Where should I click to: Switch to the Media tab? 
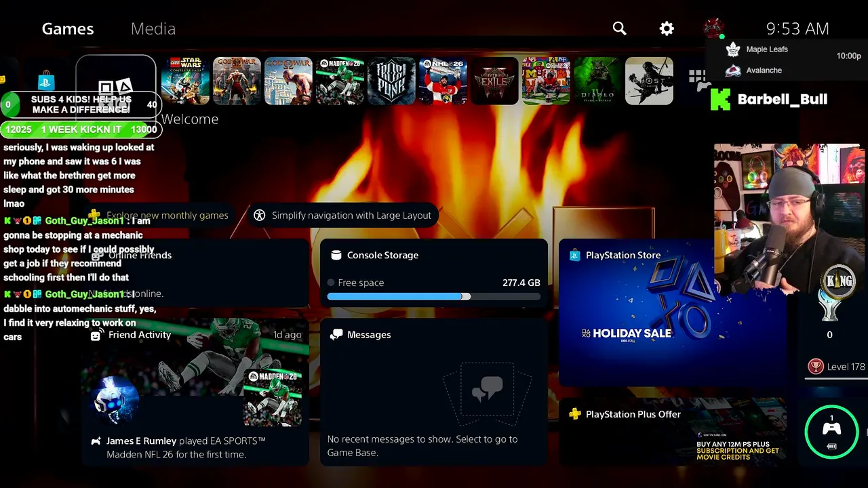(x=153, y=28)
